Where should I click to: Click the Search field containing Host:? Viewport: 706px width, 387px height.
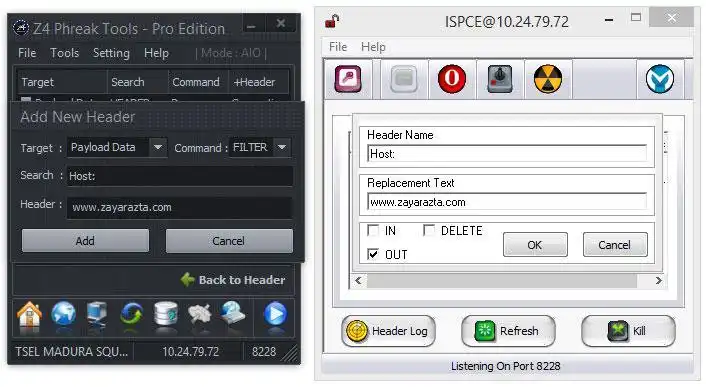pos(180,176)
